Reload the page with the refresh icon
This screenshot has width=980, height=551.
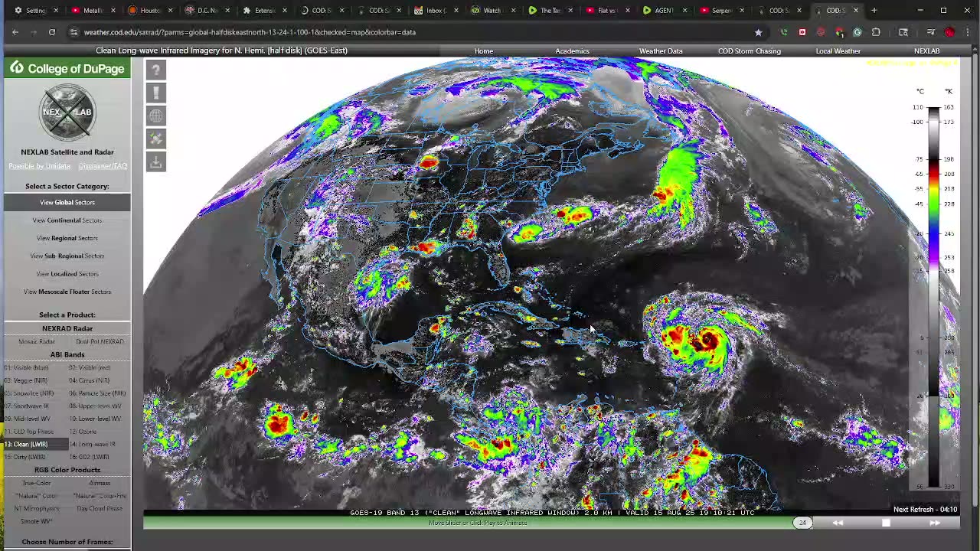tap(52, 32)
